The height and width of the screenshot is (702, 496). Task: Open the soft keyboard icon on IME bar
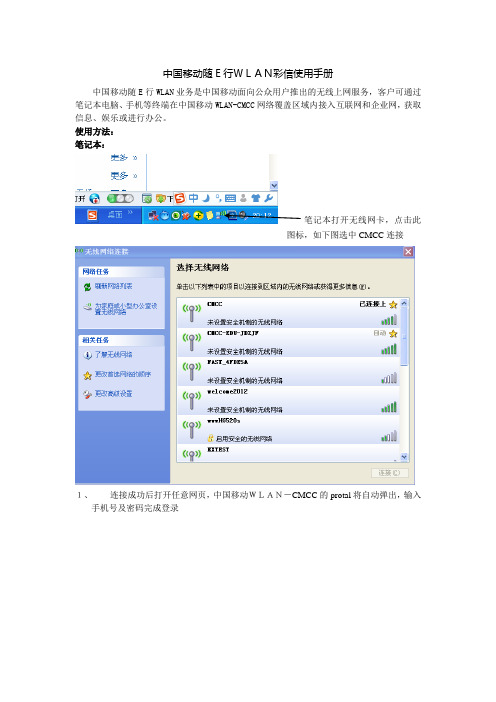(x=230, y=198)
